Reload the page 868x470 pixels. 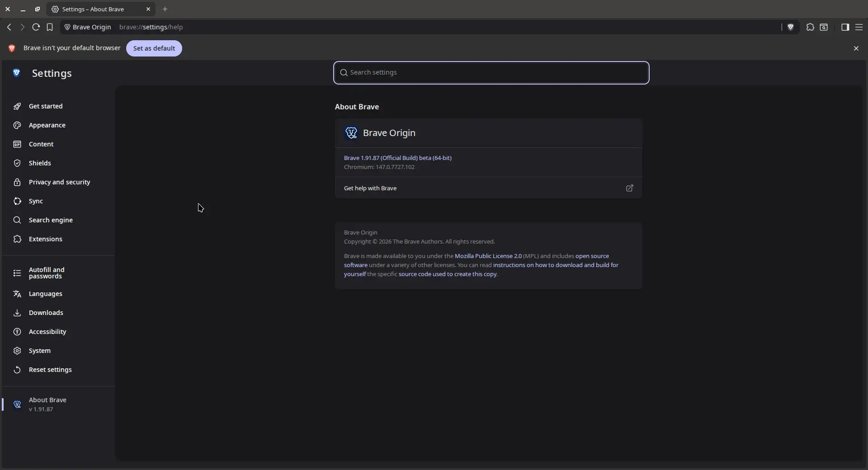pos(36,27)
